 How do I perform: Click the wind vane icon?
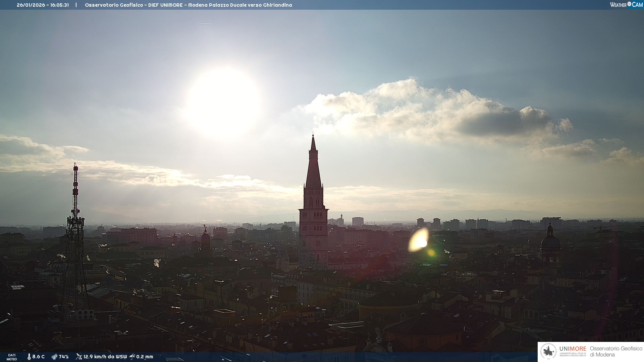(x=79, y=357)
